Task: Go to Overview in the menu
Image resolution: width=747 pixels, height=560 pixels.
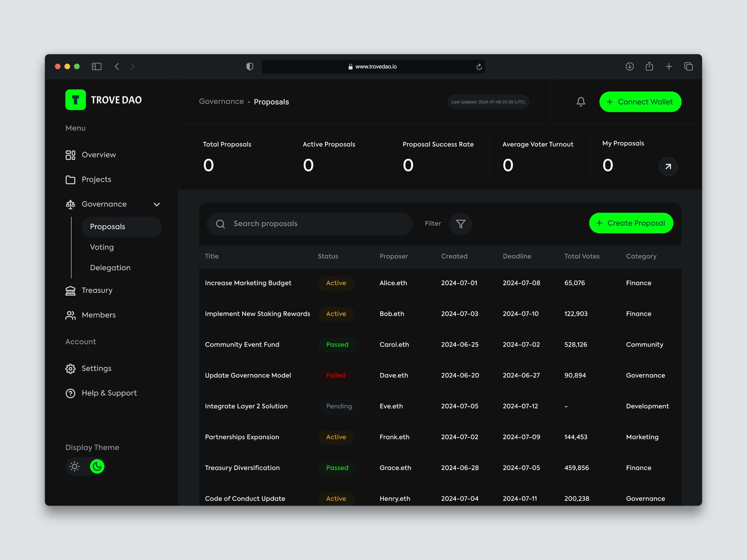Action: 99,155
